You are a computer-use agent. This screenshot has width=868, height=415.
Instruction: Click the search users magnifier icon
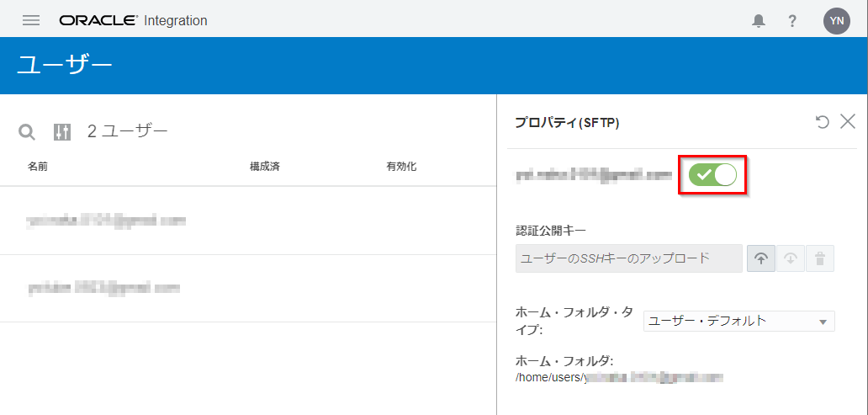(x=27, y=131)
